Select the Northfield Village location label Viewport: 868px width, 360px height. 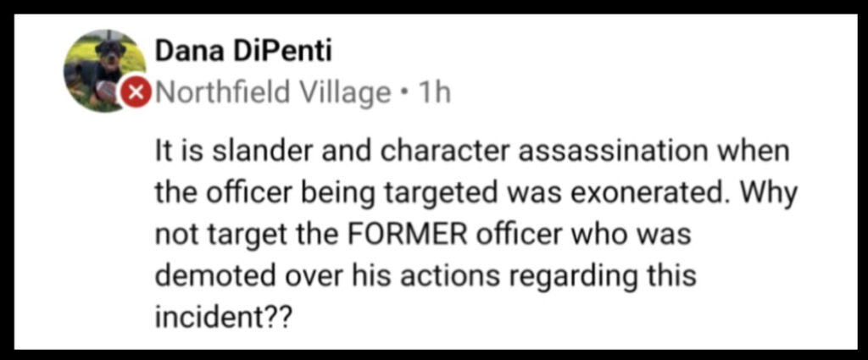[273, 93]
